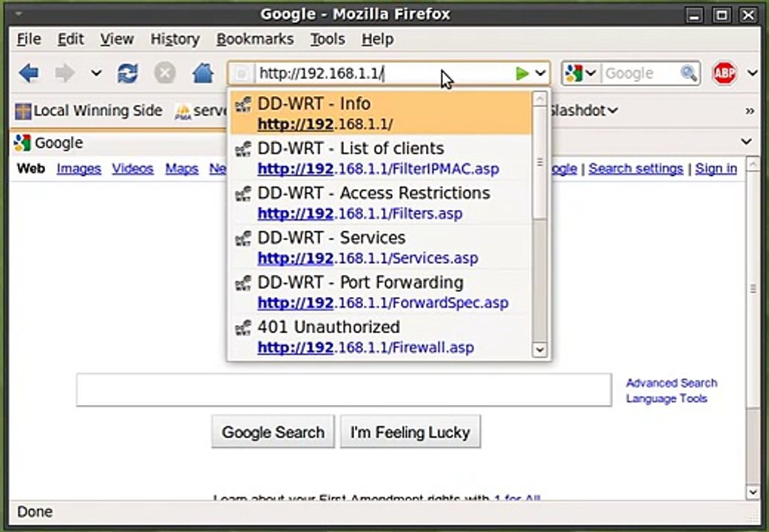Click the Google Search button
Image resolution: width=769 pixels, height=532 pixels.
[273, 432]
